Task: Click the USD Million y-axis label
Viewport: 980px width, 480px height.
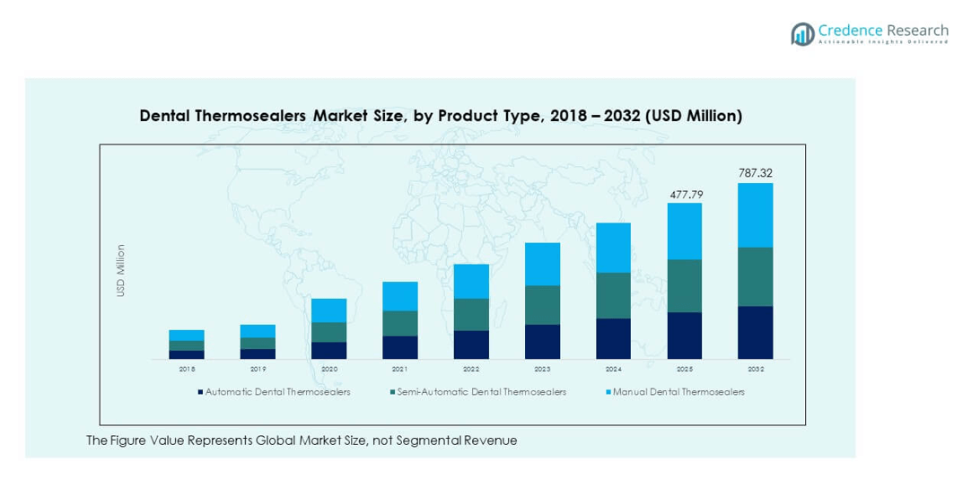Action: 121,270
